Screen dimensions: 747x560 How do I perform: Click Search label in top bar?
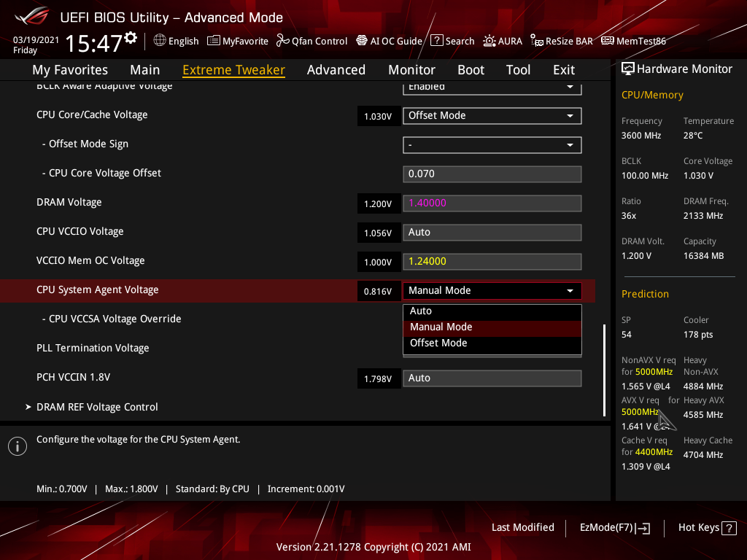click(460, 41)
